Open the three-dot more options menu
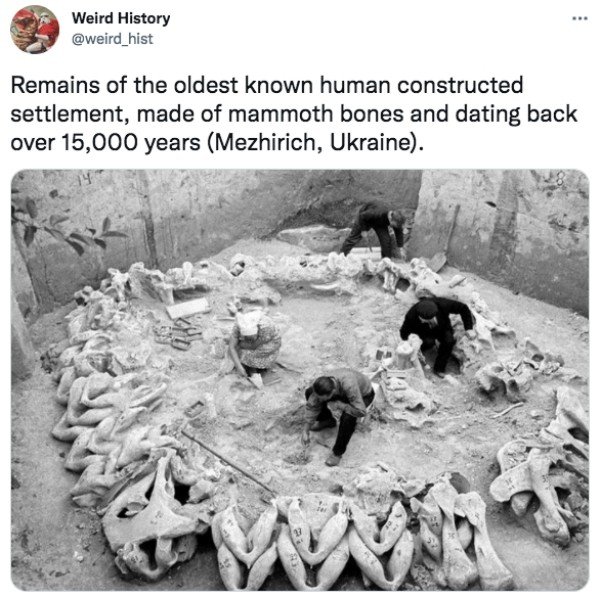This screenshot has width=600, height=598. point(580,18)
